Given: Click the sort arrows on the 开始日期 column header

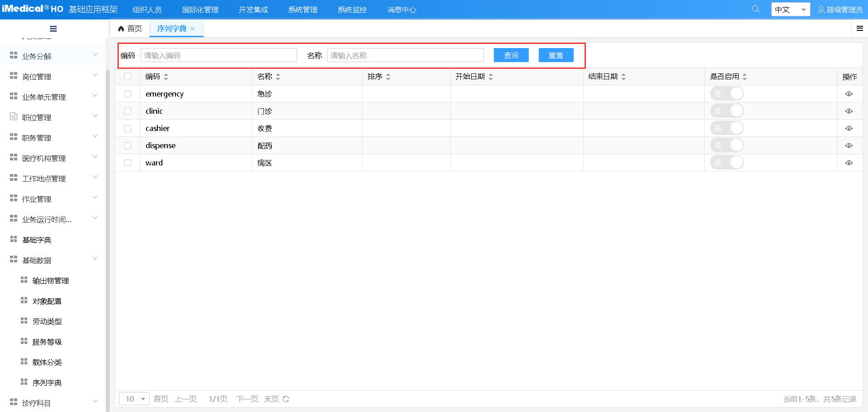Looking at the screenshot, I should 491,77.
